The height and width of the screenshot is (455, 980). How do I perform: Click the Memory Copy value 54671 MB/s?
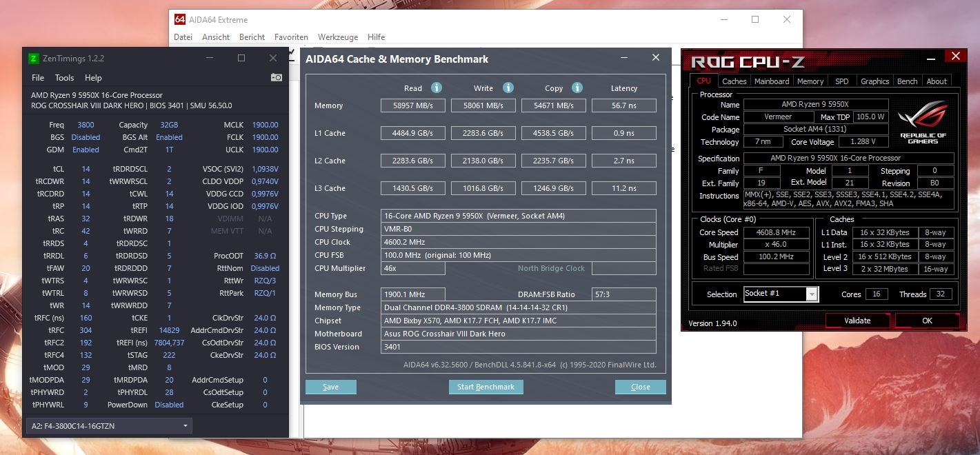(553, 105)
